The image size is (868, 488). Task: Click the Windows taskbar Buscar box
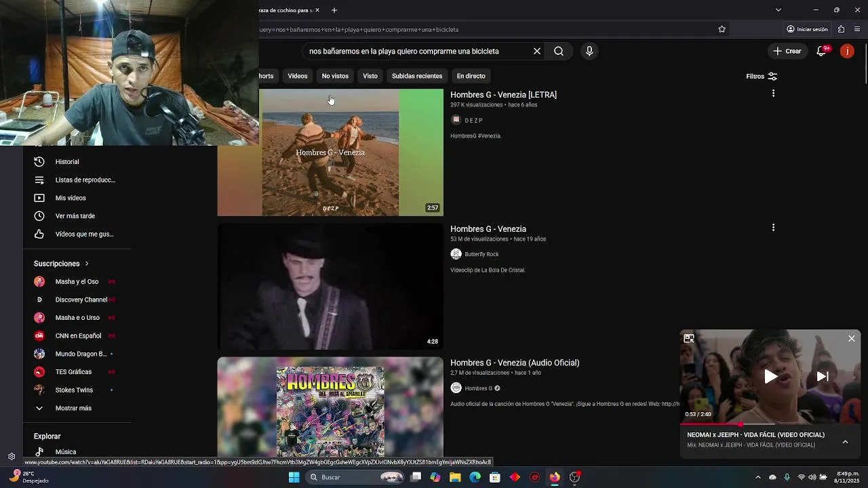click(x=355, y=477)
